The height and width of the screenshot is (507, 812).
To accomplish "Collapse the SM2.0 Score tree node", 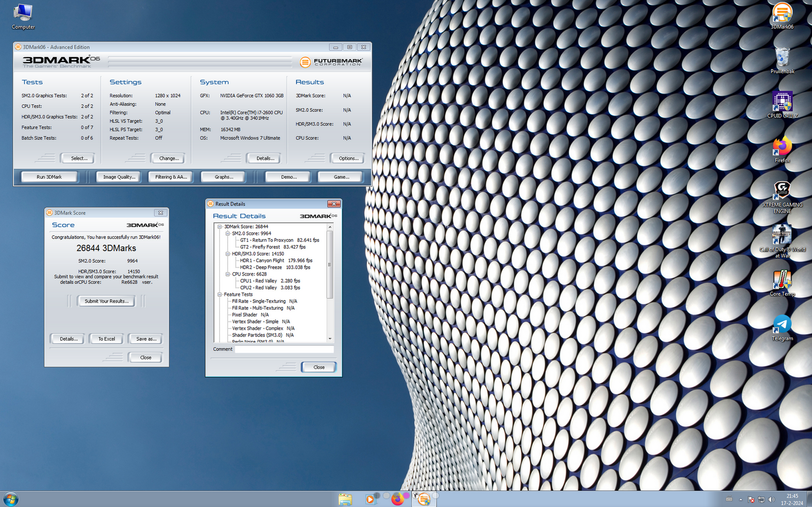I will click(228, 234).
